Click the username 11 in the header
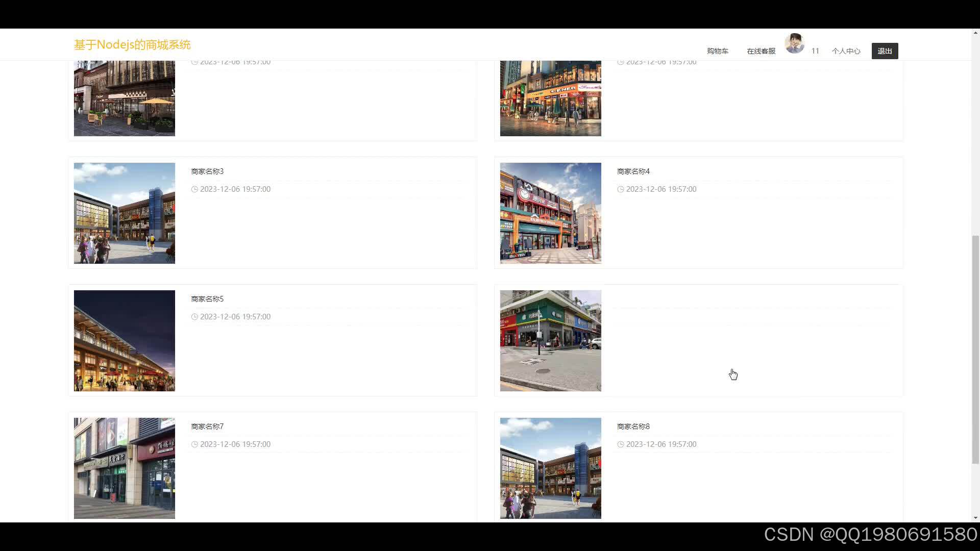The width and height of the screenshot is (980, 551). click(x=815, y=51)
